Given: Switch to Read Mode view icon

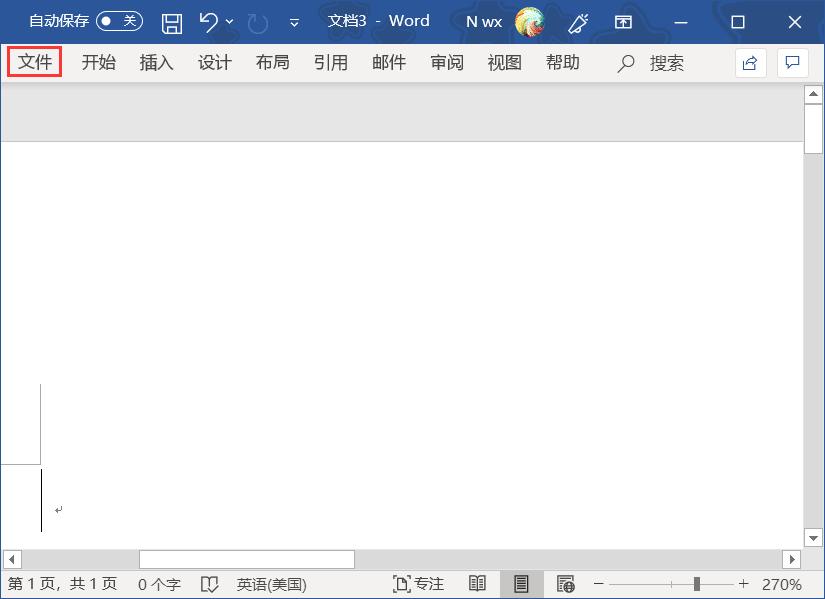Looking at the screenshot, I should 477,583.
